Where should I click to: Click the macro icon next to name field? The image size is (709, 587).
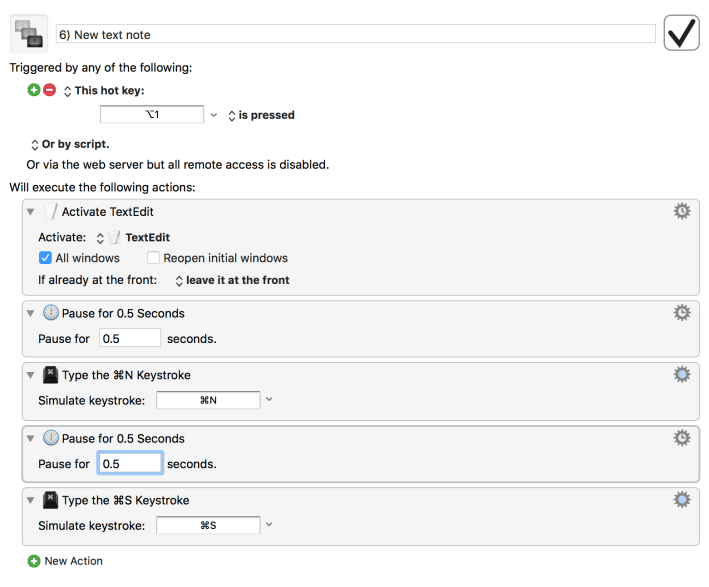tap(27, 33)
